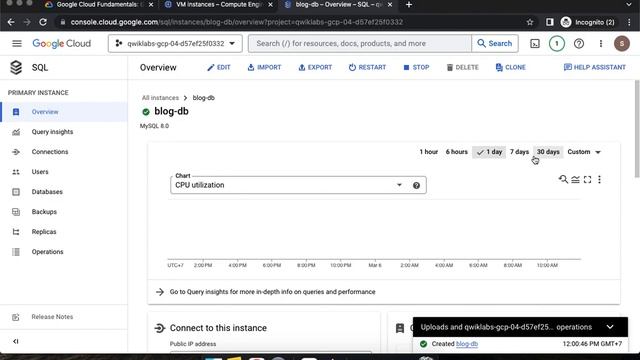This screenshot has width=640, height=360.
Task: Click the Backups sidebar icon
Action: [16, 212]
